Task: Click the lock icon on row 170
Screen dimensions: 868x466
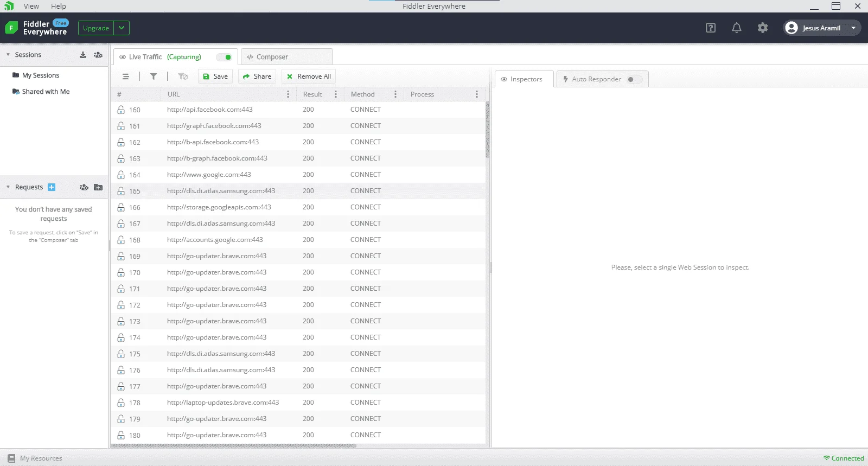Action: pyautogui.click(x=121, y=272)
